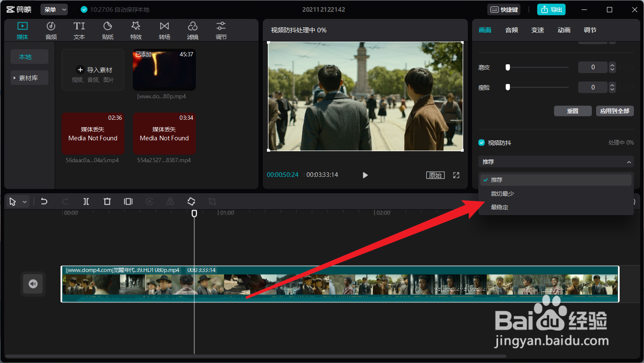Screen dimensions: 644x363
Task: Click the 01:00 timeline ruler mark
Action: [227, 213]
